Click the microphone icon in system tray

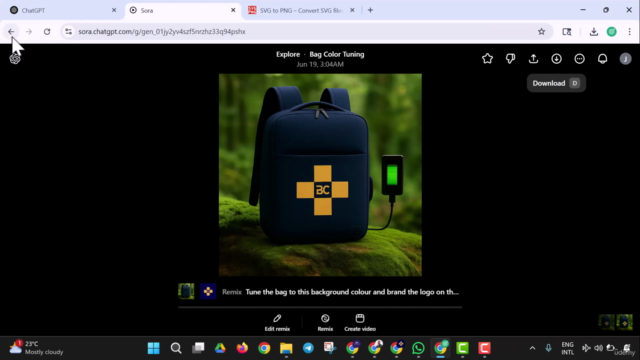[548, 348]
